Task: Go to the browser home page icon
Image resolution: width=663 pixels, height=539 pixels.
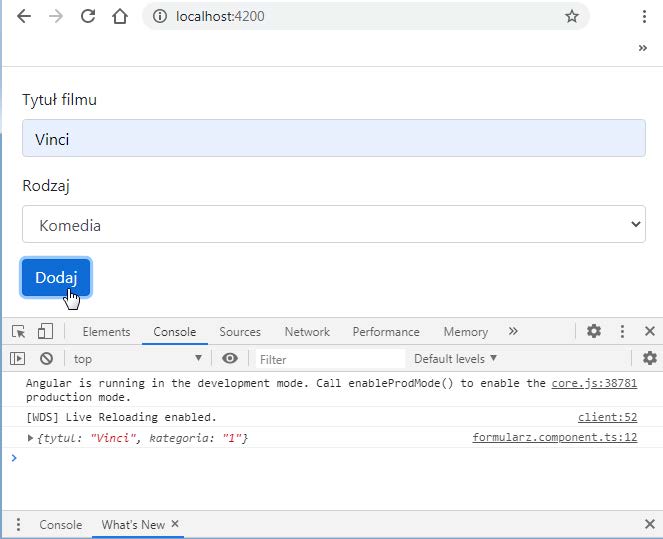Action: pyautogui.click(x=120, y=17)
